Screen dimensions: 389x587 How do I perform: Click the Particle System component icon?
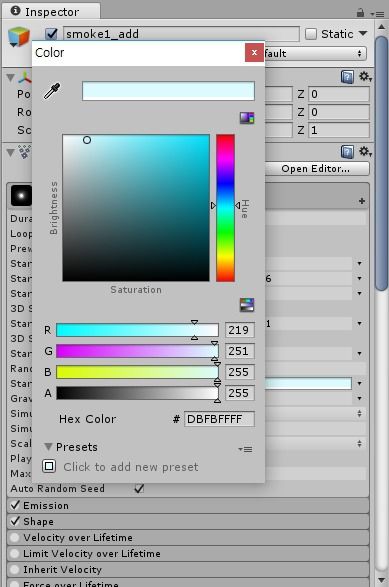pos(25,152)
